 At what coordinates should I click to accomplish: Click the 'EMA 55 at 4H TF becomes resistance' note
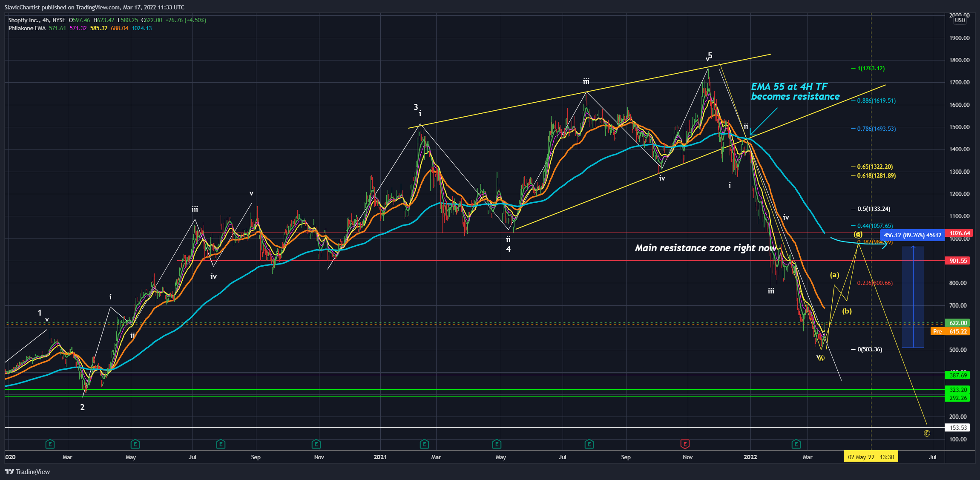(x=795, y=92)
